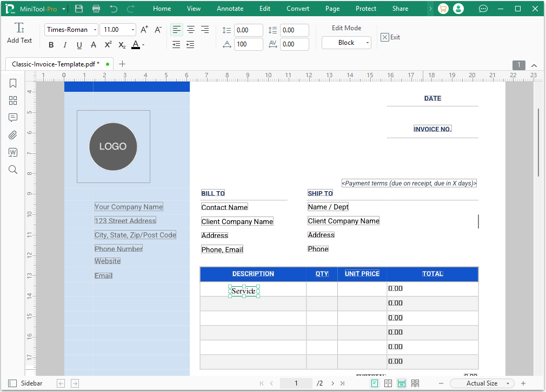Select the Search tool in the sidebar
The width and height of the screenshot is (546, 392).
(x=13, y=169)
